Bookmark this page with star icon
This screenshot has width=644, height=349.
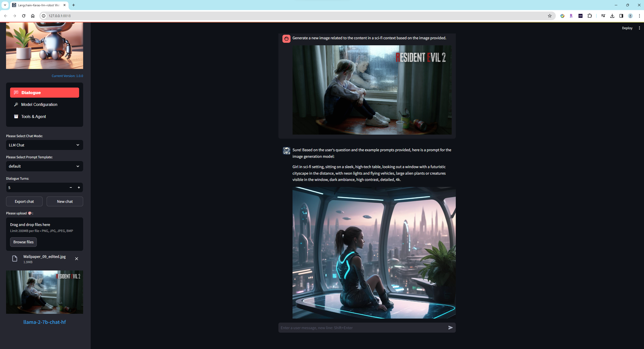click(550, 16)
